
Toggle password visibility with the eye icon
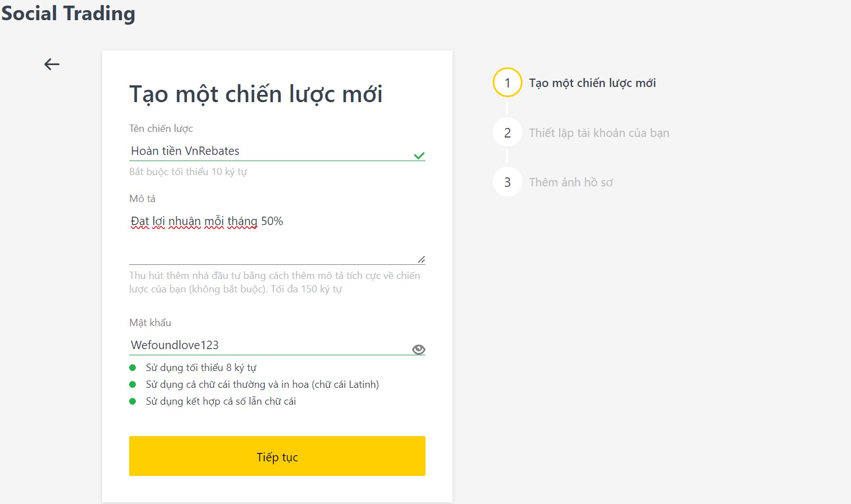(x=419, y=349)
